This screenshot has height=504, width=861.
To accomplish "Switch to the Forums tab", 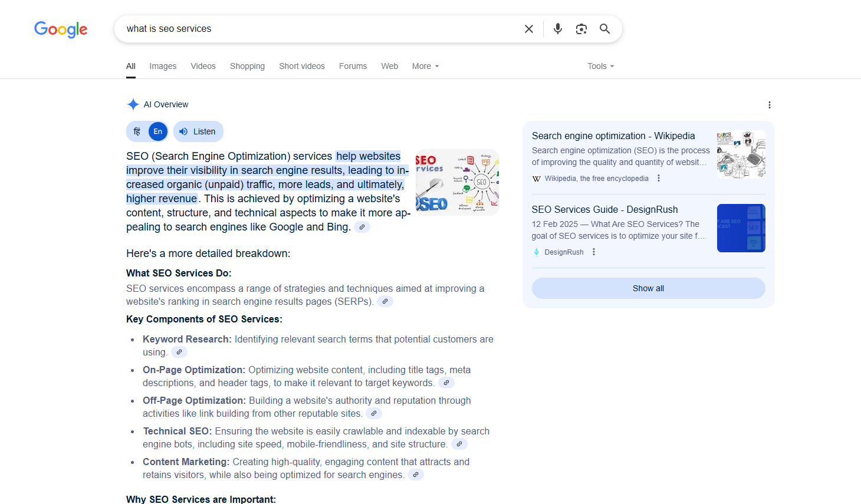I will tap(353, 66).
